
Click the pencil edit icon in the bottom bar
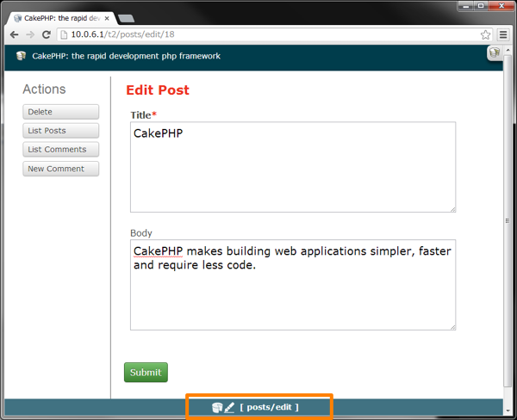pyautogui.click(x=229, y=407)
